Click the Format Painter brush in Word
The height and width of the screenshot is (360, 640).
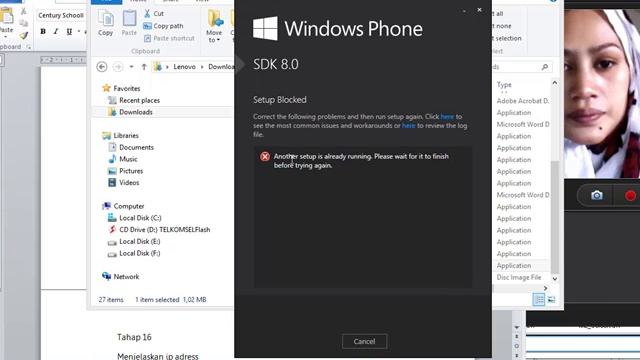click(x=24, y=36)
